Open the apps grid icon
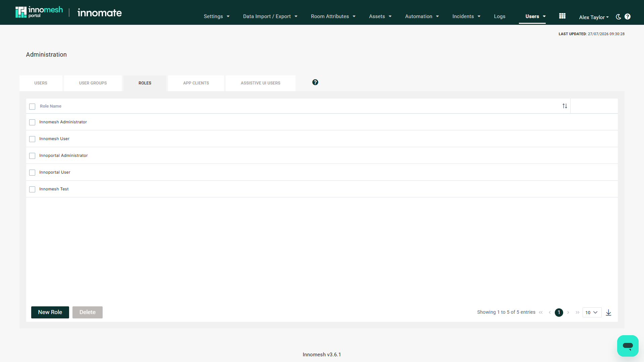 point(562,16)
